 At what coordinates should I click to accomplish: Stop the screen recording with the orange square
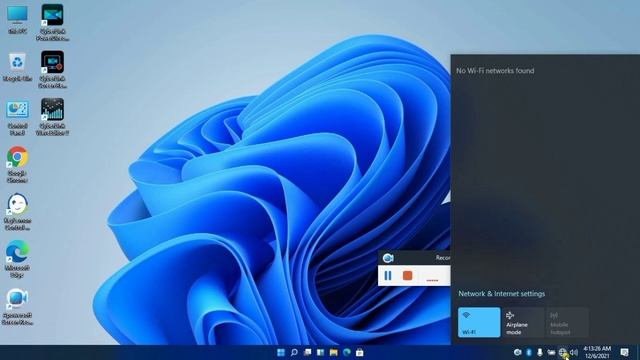click(x=407, y=276)
